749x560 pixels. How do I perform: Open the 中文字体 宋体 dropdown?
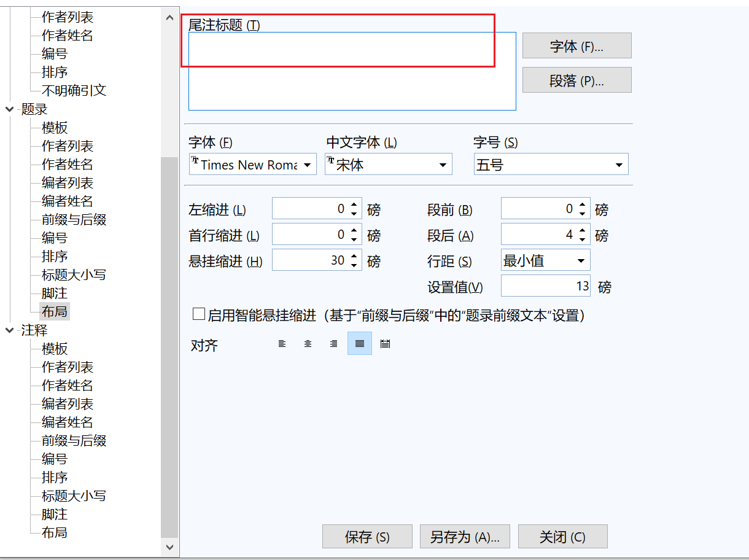[x=441, y=164]
